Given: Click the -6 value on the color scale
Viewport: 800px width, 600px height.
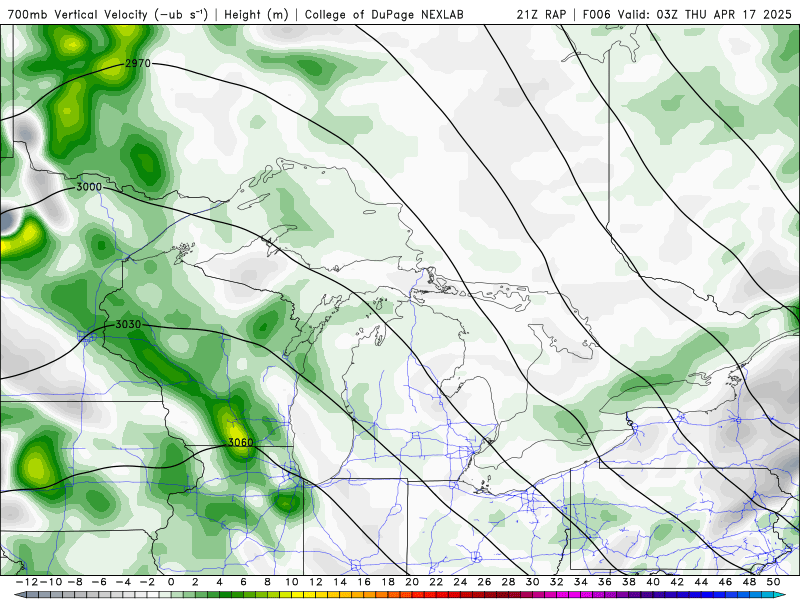Looking at the screenshot, I should 98,582.
